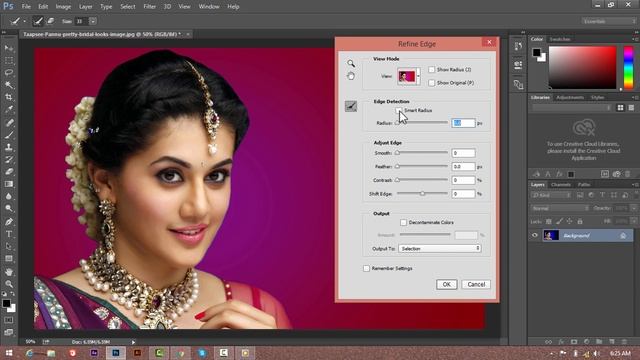Open the Output To dropdown
640x360 pixels.
coord(440,249)
